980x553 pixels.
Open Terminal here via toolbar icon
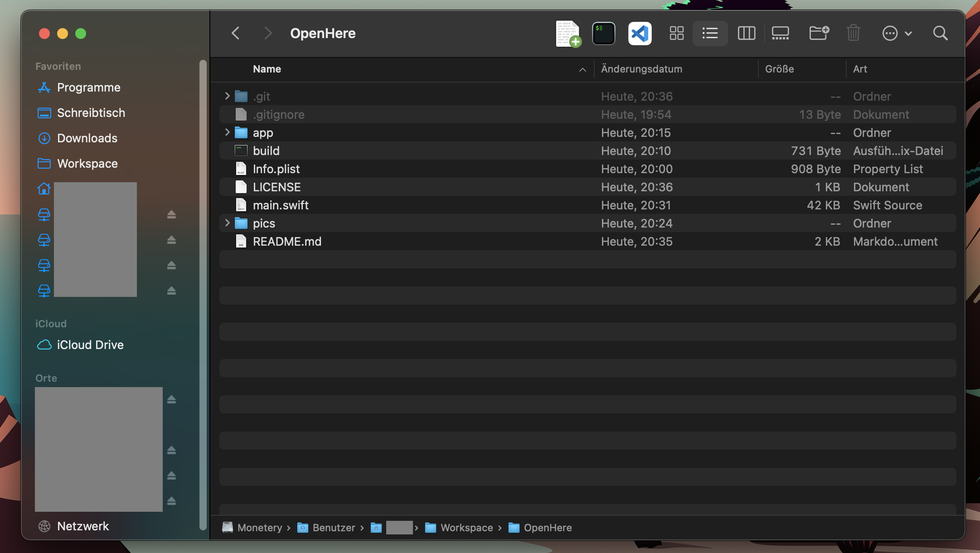[x=603, y=34]
